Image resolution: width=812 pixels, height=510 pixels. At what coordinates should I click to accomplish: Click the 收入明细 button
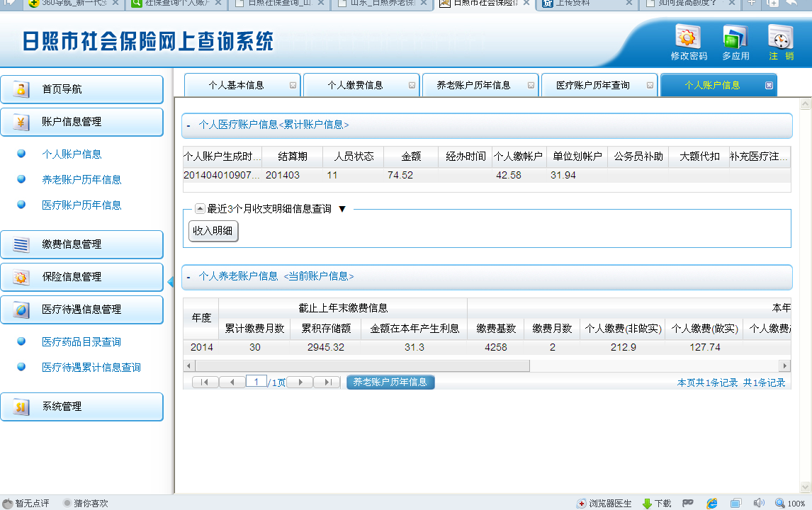tap(213, 231)
